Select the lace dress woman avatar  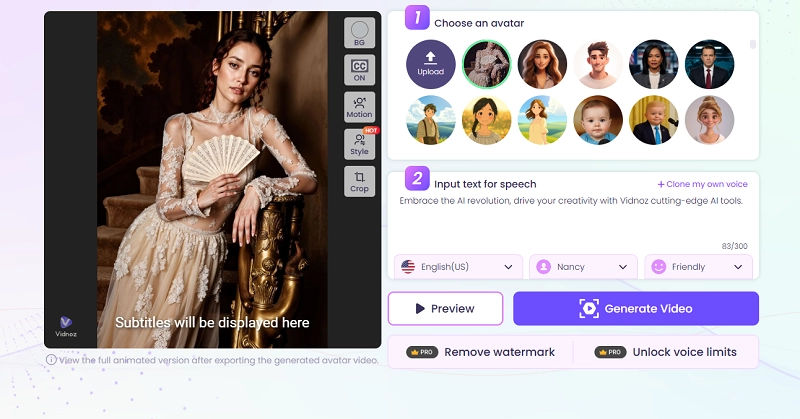pos(486,64)
